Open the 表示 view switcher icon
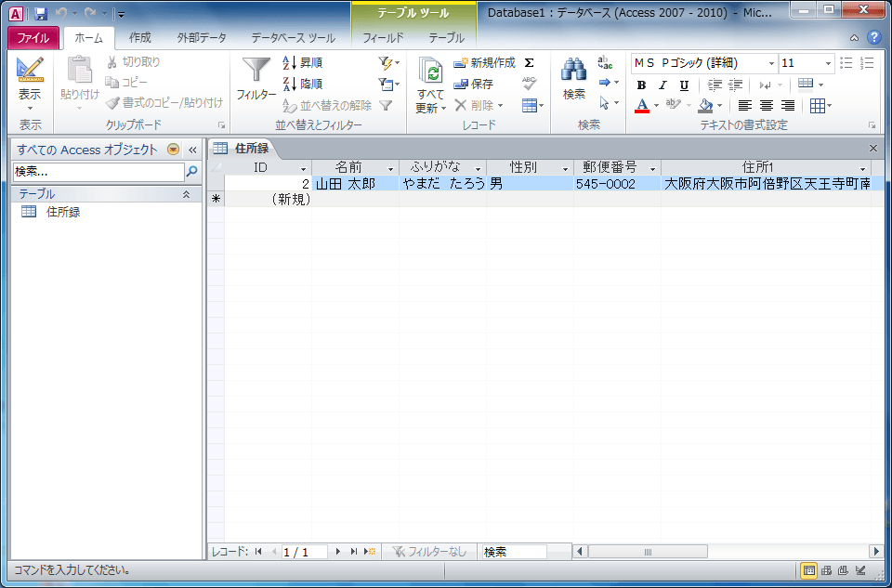The image size is (892, 588). (x=30, y=70)
